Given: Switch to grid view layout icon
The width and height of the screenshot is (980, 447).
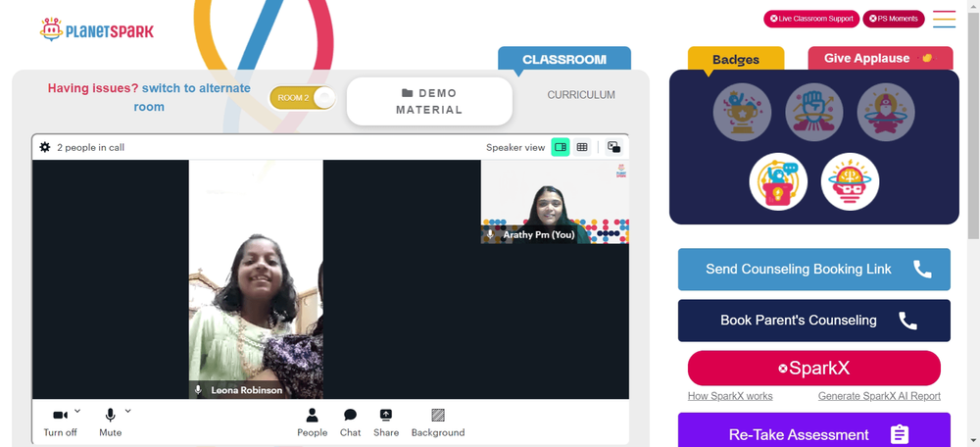Looking at the screenshot, I should 582,148.
